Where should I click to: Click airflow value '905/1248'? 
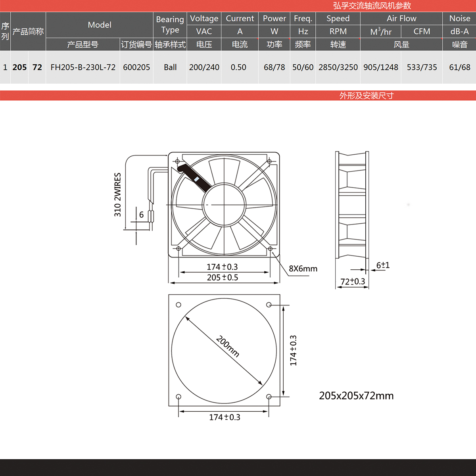pyautogui.click(x=381, y=67)
